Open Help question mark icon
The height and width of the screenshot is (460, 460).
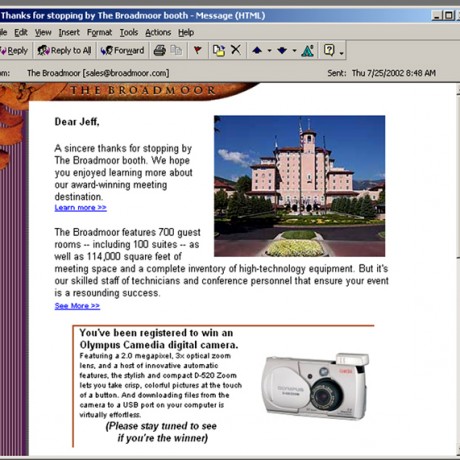[329, 51]
